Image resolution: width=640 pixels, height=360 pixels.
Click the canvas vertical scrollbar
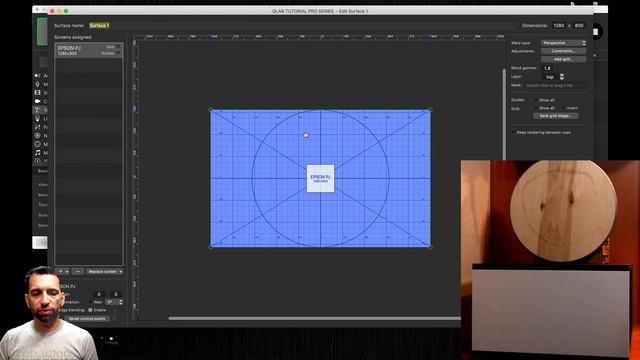click(x=504, y=114)
